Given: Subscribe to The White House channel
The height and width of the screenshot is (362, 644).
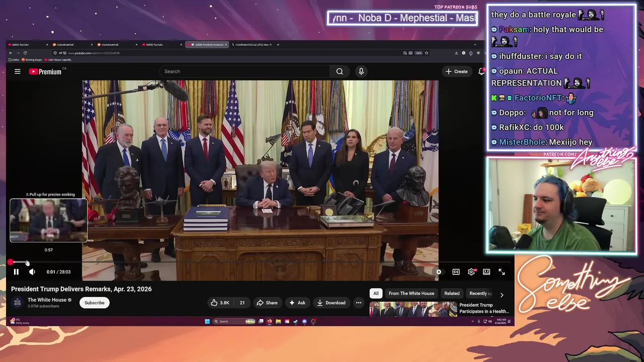Looking at the screenshot, I should (95, 303).
